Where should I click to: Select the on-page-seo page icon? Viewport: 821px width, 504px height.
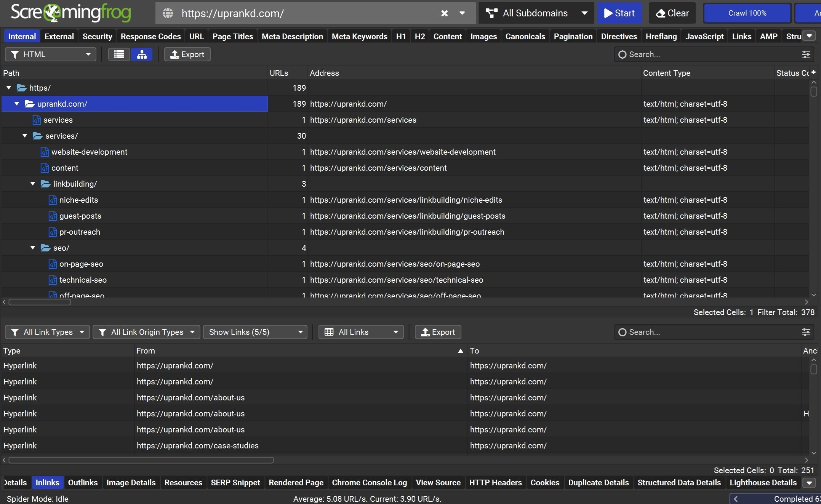pyautogui.click(x=53, y=264)
